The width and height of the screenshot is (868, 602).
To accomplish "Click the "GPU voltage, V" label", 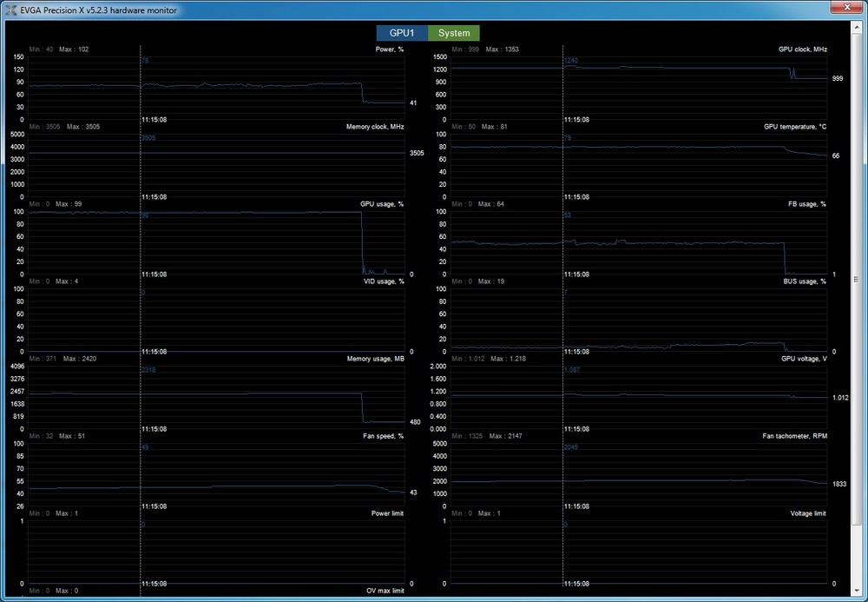I will tap(804, 359).
